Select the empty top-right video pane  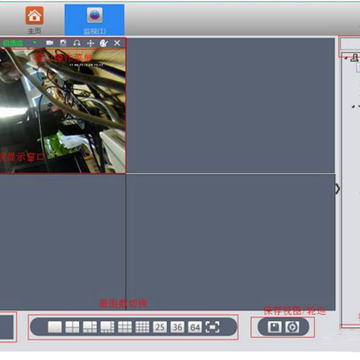[231, 105]
